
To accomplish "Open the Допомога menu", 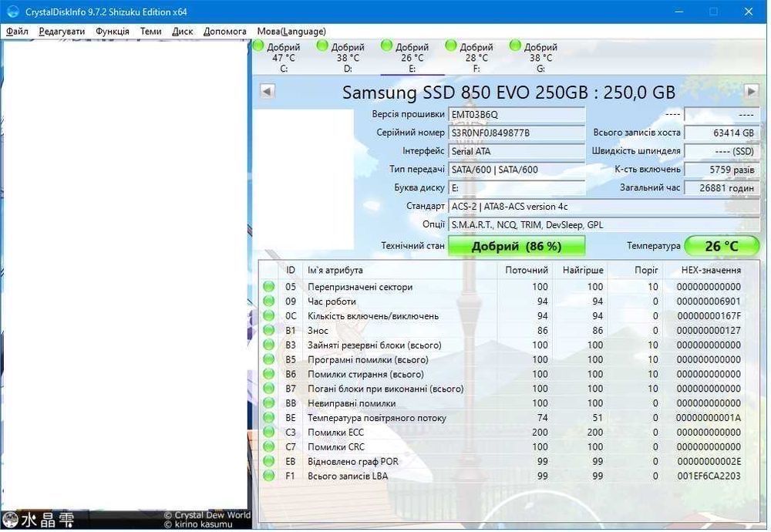I will tap(224, 31).
